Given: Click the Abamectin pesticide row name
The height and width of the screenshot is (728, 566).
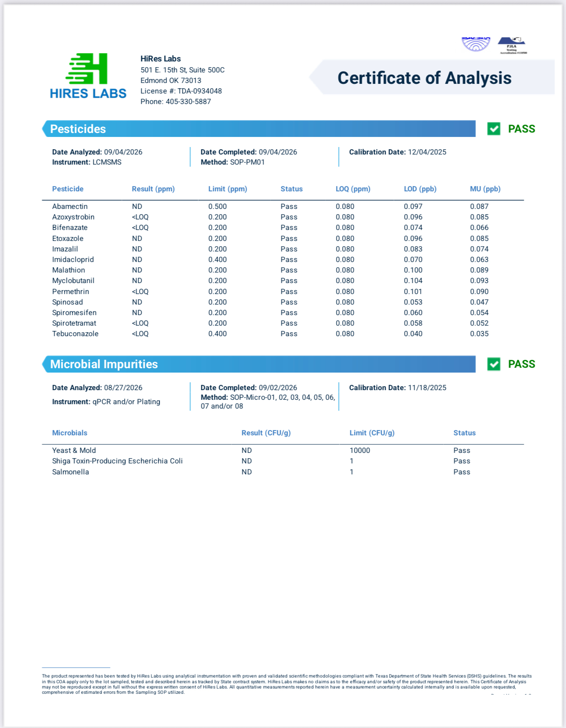Looking at the screenshot, I should 70,207.
